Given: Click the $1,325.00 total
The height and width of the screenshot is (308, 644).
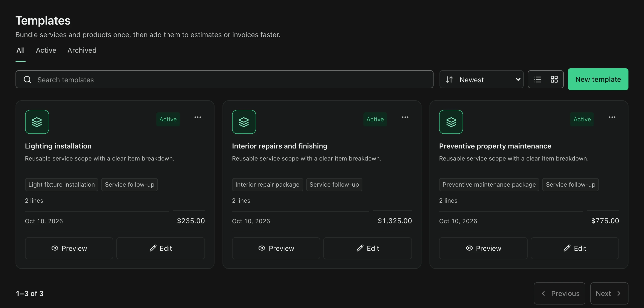Looking at the screenshot, I should pos(395,221).
